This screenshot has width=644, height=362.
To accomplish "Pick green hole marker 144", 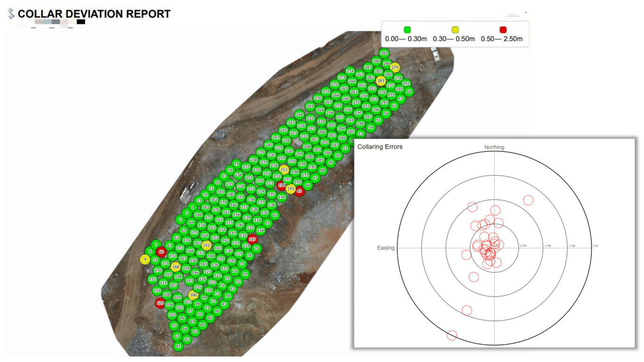I will point(211,256).
